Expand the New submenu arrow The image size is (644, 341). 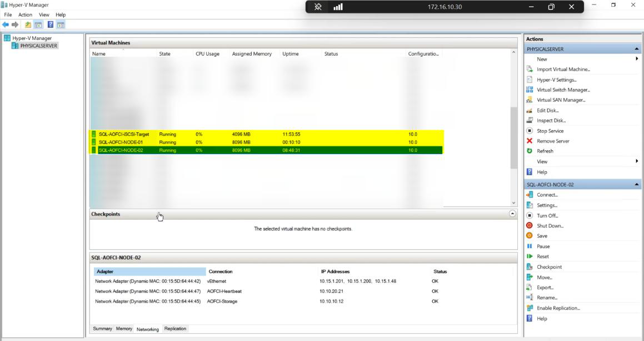[x=637, y=59]
